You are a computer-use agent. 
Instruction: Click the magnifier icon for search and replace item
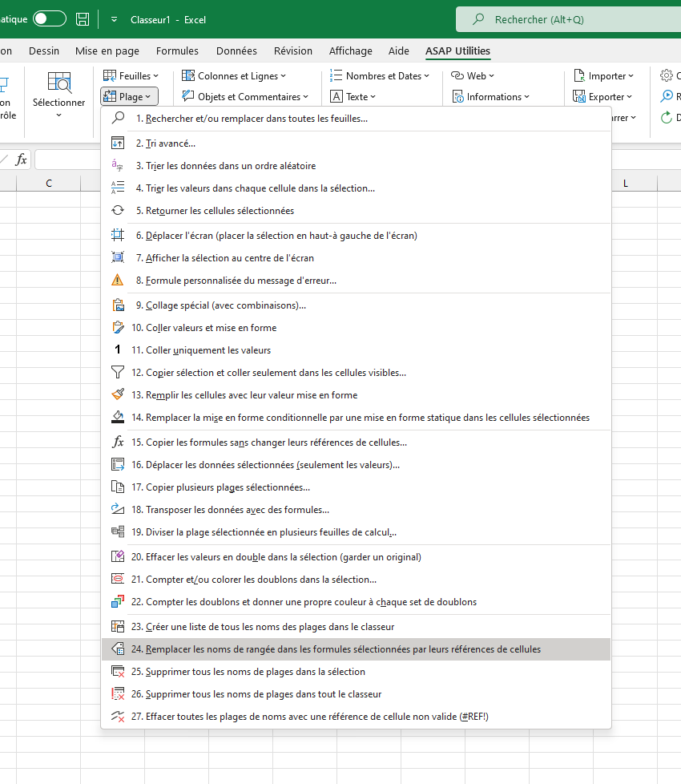pos(118,118)
